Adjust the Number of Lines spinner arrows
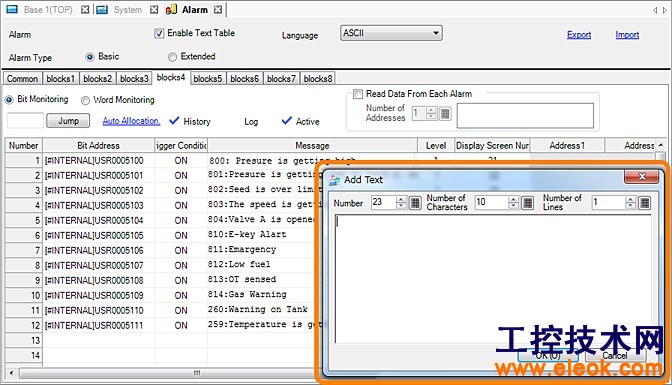 pyautogui.click(x=630, y=203)
